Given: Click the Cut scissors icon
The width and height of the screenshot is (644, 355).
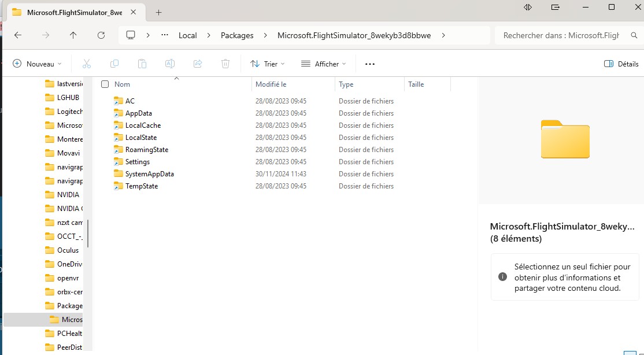Looking at the screenshot, I should point(86,64).
